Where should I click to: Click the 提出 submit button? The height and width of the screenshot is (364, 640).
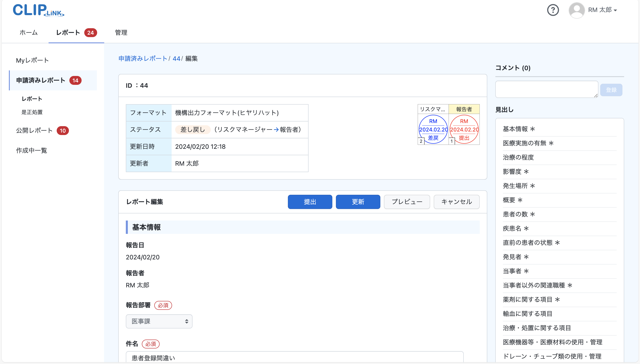tap(310, 202)
